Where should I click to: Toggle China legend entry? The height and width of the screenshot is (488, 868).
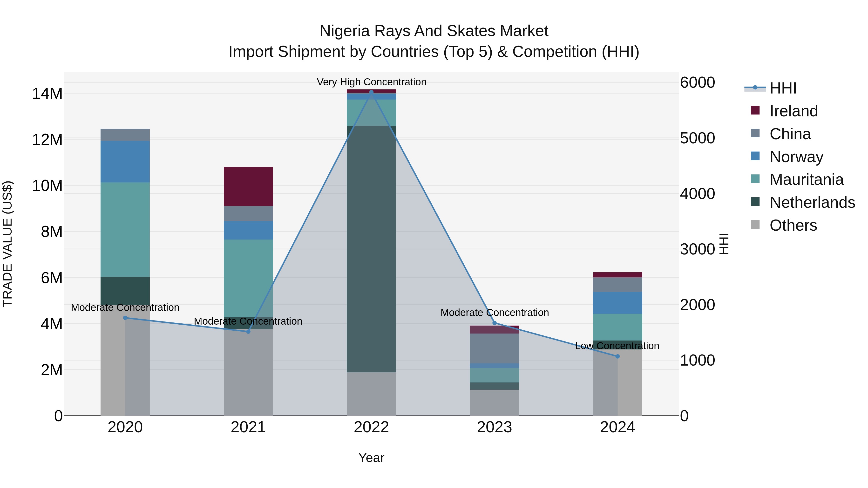780,134
